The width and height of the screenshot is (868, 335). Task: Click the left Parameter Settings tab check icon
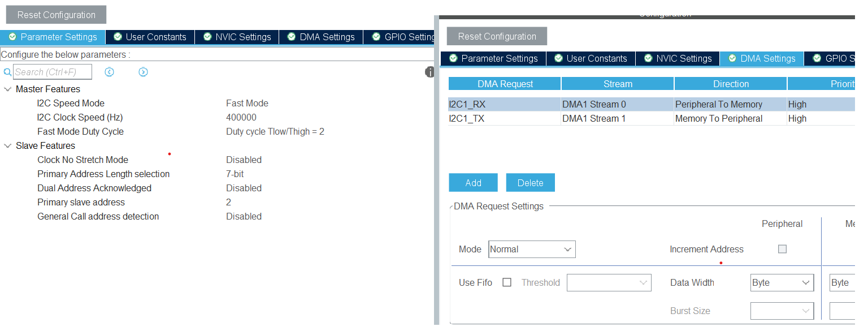coord(12,37)
